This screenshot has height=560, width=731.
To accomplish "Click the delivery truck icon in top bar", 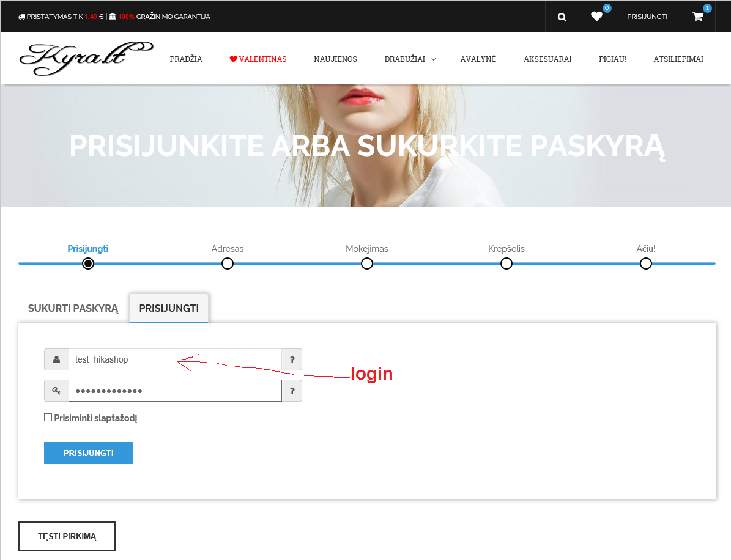I will click(x=21, y=17).
